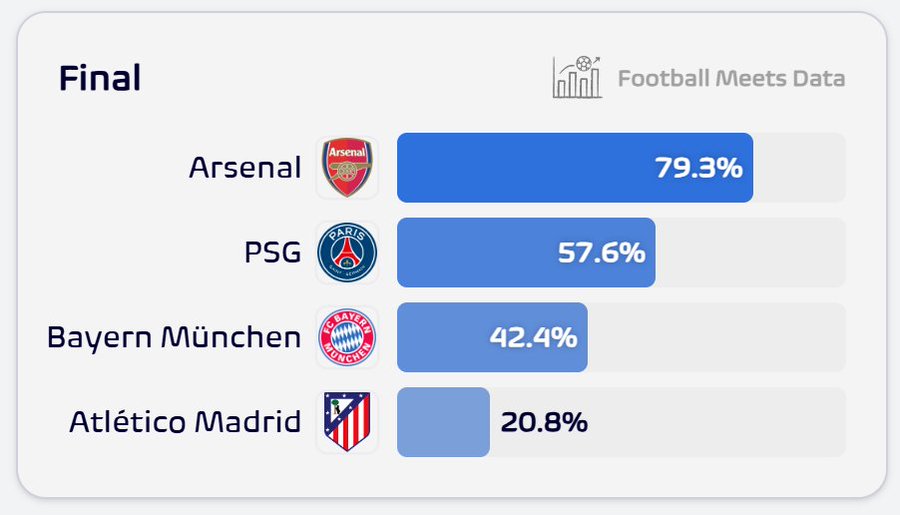Select the PSG team name label

click(x=272, y=253)
